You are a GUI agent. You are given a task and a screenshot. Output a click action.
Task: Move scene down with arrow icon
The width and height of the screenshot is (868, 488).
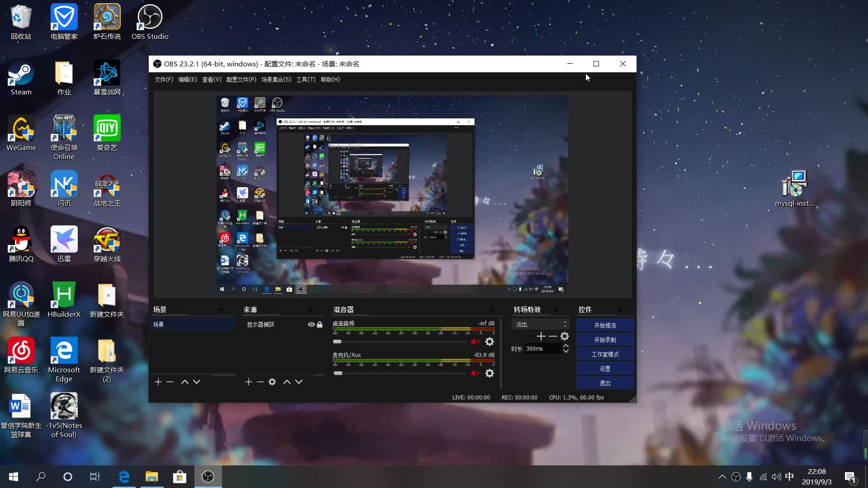point(197,382)
